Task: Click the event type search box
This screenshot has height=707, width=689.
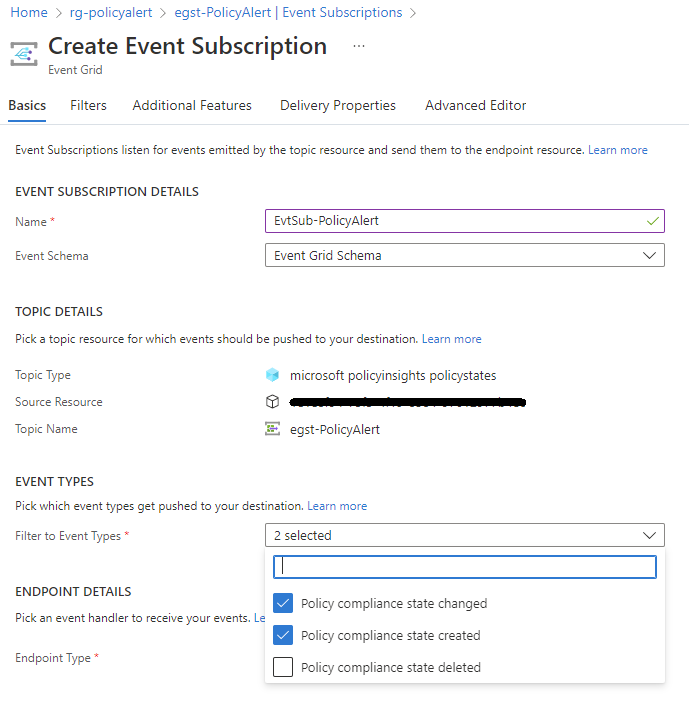Action: pos(465,567)
